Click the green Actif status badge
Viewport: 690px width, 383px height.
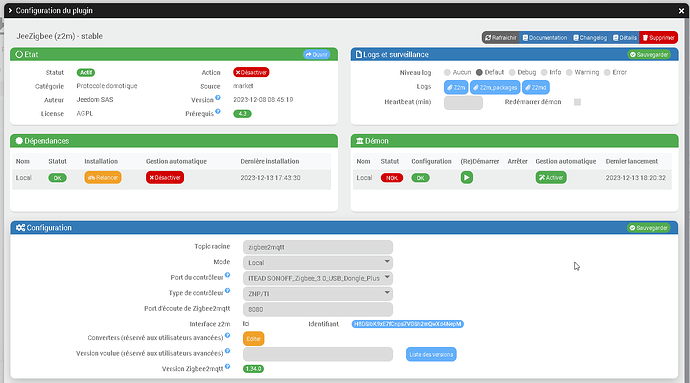tap(86, 72)
